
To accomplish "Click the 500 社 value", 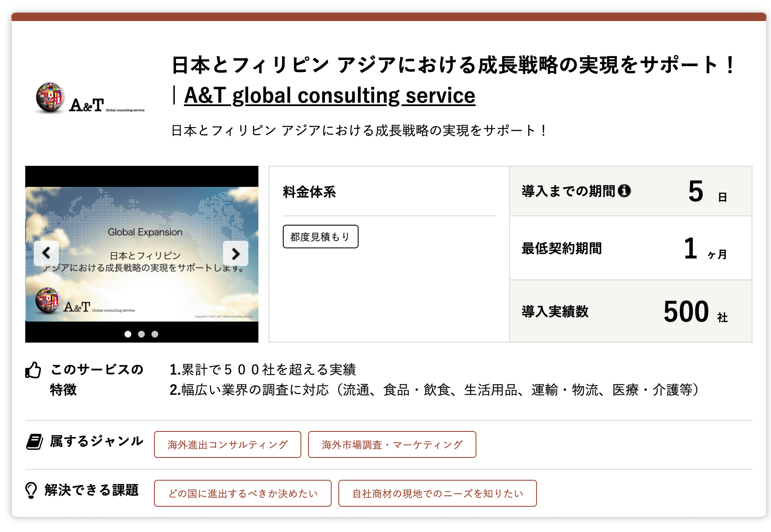I will [696, 312].
